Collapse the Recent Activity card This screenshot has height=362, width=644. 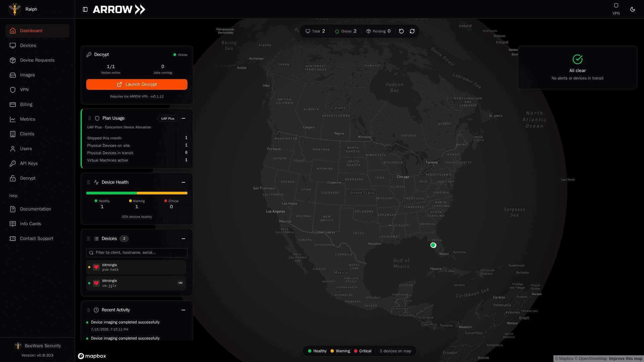pos(183,310)
